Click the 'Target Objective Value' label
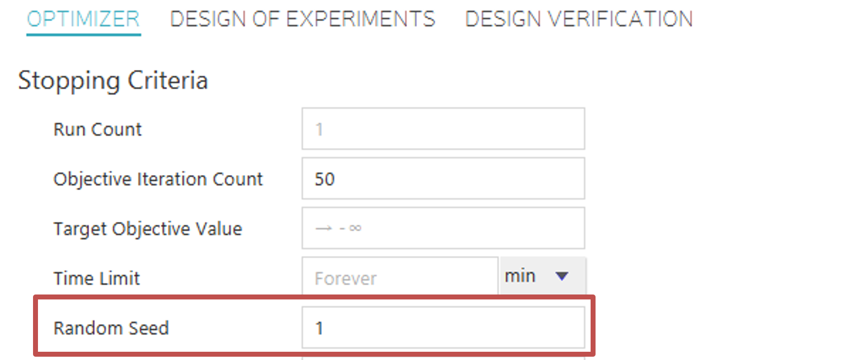 (x=148, y=228)
